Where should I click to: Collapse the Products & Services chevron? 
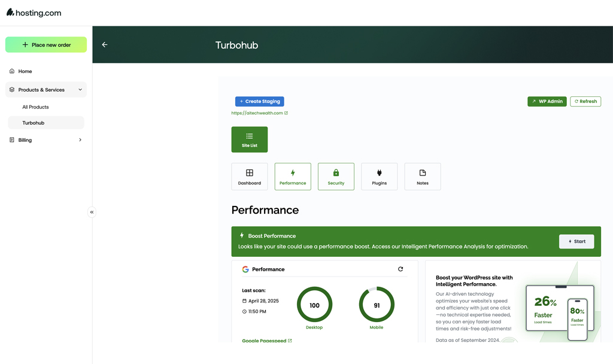tap(80, 90)
